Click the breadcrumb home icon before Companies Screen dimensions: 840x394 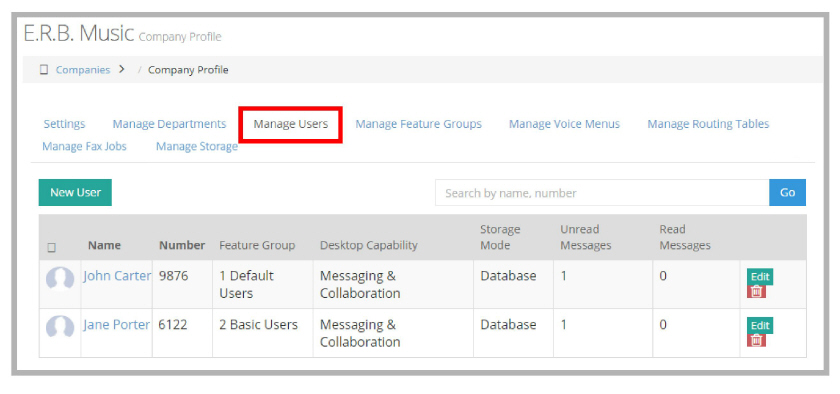44,70
